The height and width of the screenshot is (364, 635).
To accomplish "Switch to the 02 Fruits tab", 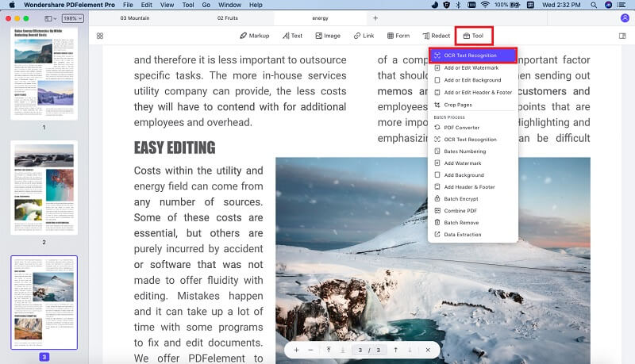I will 228,18.
